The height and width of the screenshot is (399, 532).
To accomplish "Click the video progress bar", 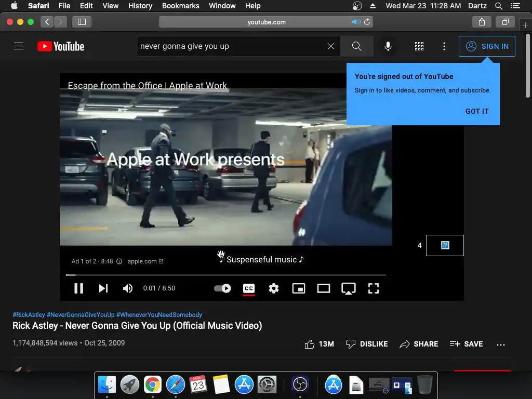I will coord(226,275).
